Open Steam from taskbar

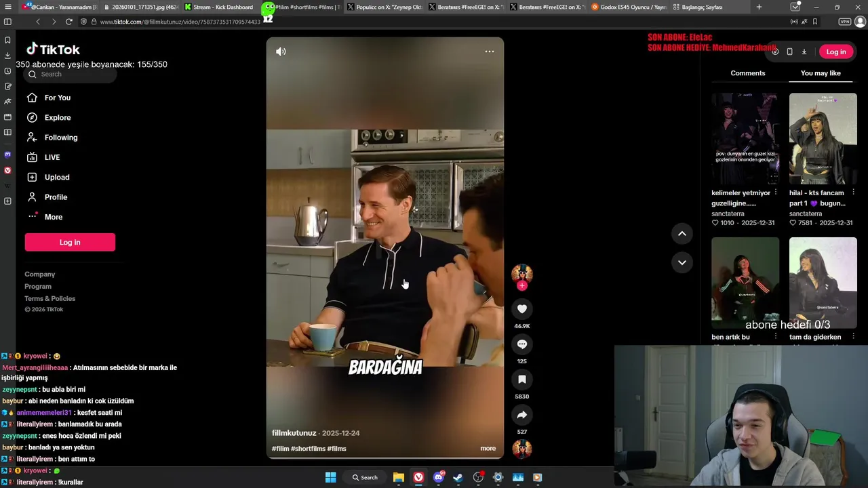click(x=458, y=477)
